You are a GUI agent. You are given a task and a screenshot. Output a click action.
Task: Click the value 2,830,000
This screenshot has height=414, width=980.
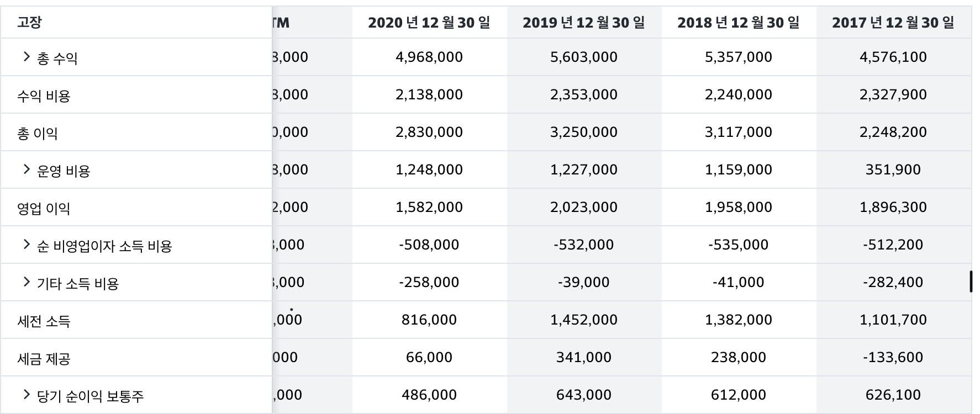coord(429,132)
